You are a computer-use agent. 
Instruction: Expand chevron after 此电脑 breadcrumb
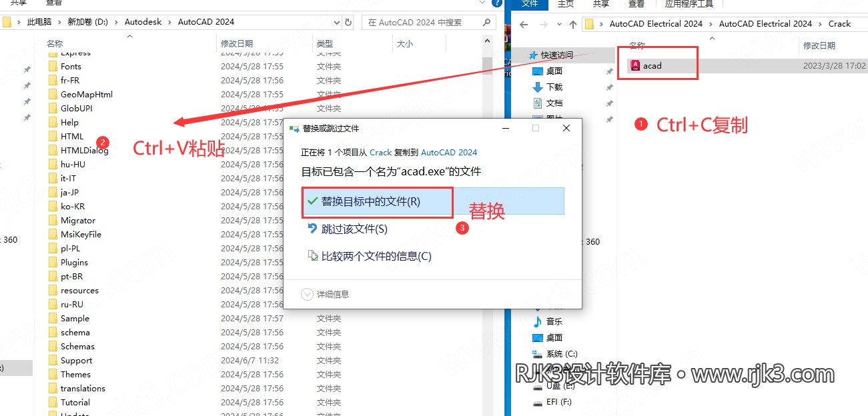tap(61, 22)
